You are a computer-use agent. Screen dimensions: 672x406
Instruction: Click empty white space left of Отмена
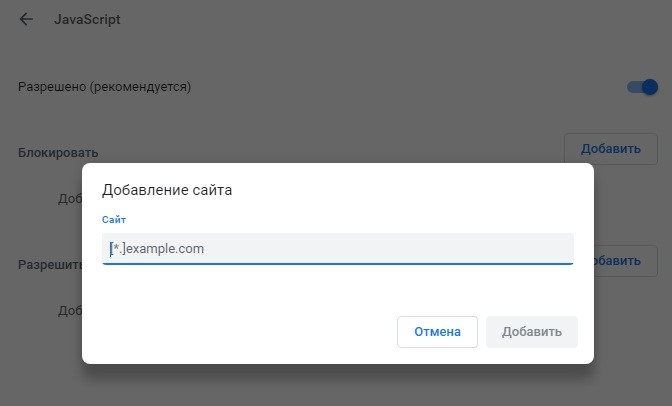click(240, 332)
